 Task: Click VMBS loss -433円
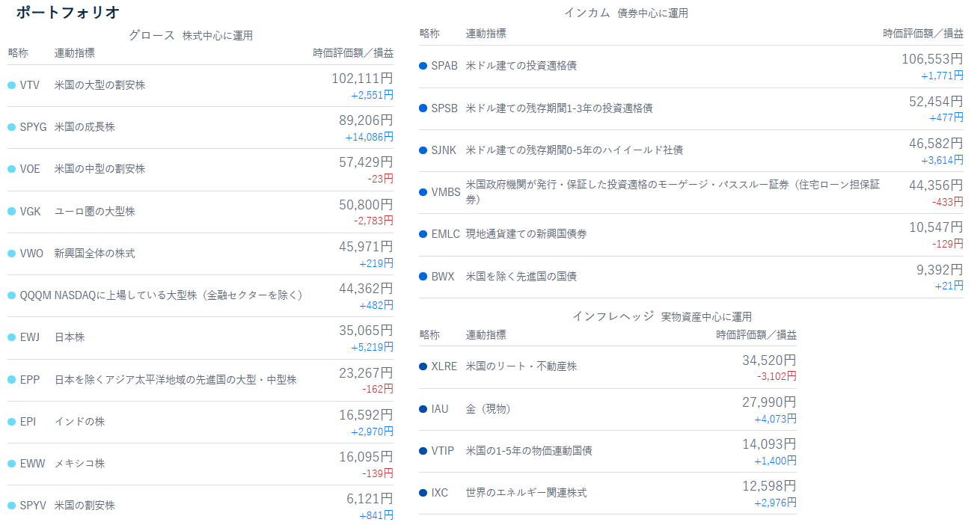[x=948, y=202]
